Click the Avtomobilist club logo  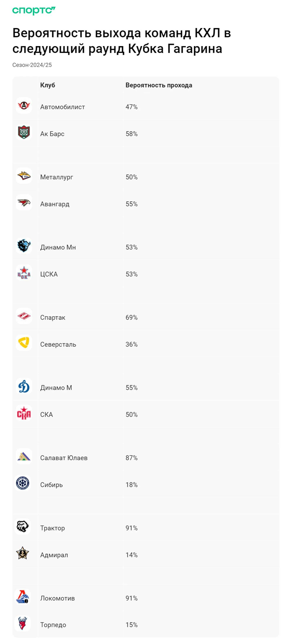[24, 105]
